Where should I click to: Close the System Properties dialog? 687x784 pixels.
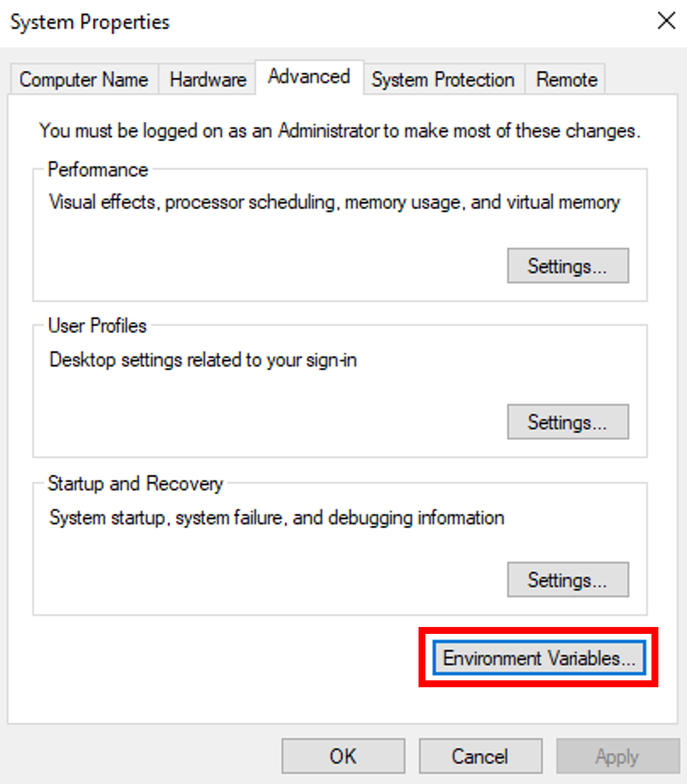coord(666,21)
